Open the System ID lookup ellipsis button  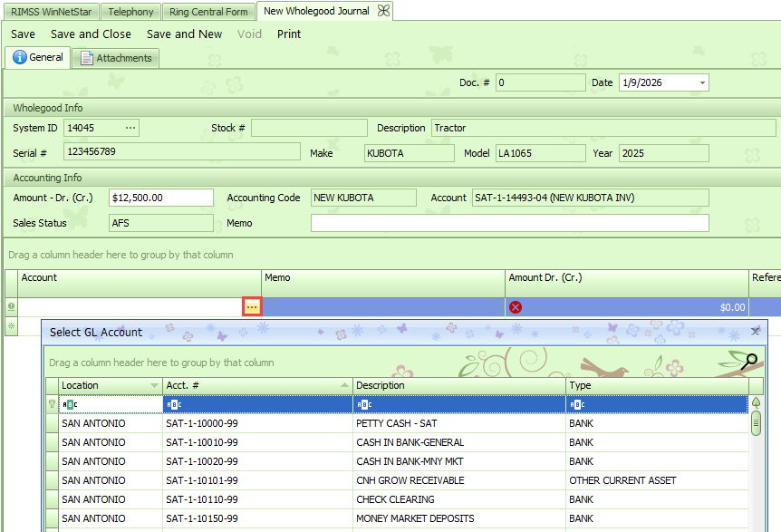130,128
